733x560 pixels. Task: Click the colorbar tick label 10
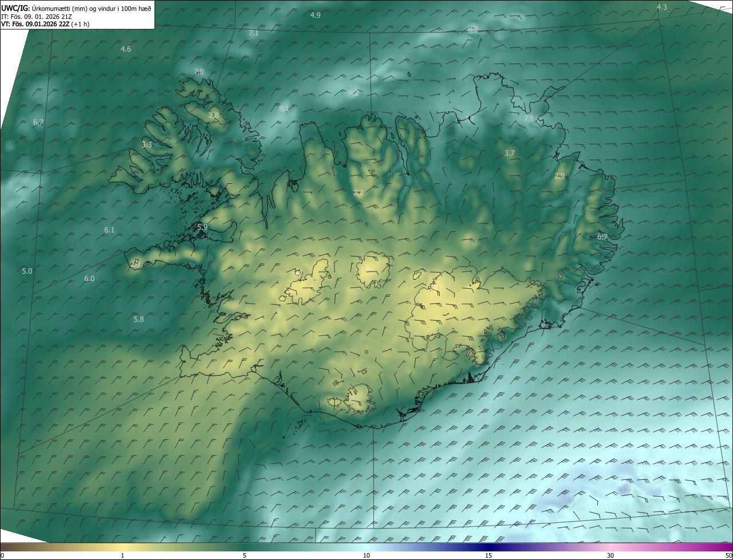[366, 555]
